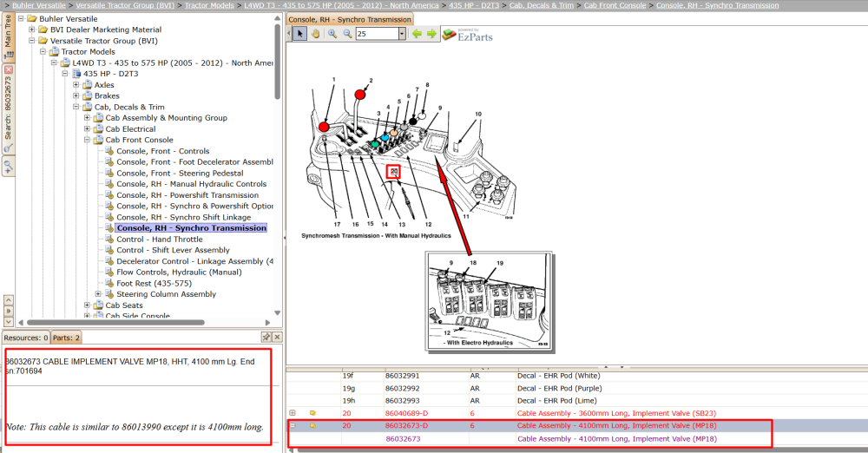Screen dimensions: 868x453
Task: Collapse Versatile Tractor Group (BVI) node
Action: (x=32, y=41)
